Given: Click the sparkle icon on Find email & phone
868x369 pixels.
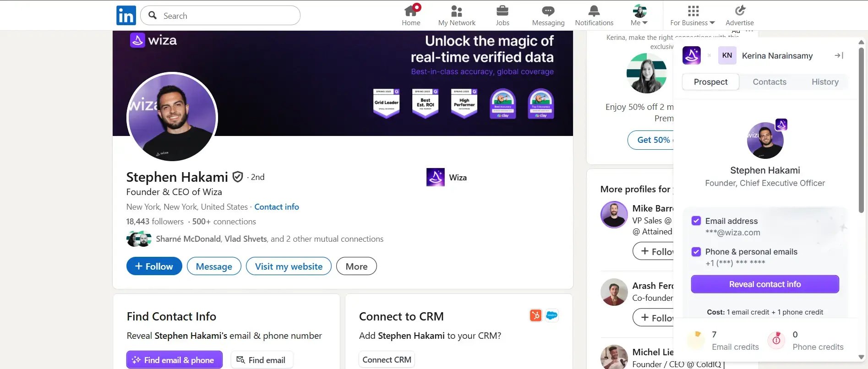Looking at the screenshot, I should [x=136, y=360].
